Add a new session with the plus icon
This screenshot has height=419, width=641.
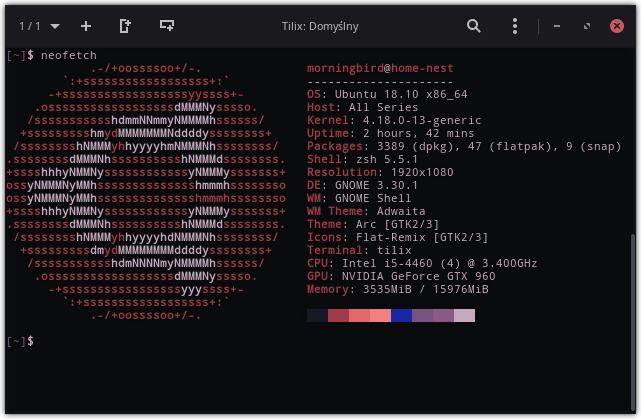[86, 25]
